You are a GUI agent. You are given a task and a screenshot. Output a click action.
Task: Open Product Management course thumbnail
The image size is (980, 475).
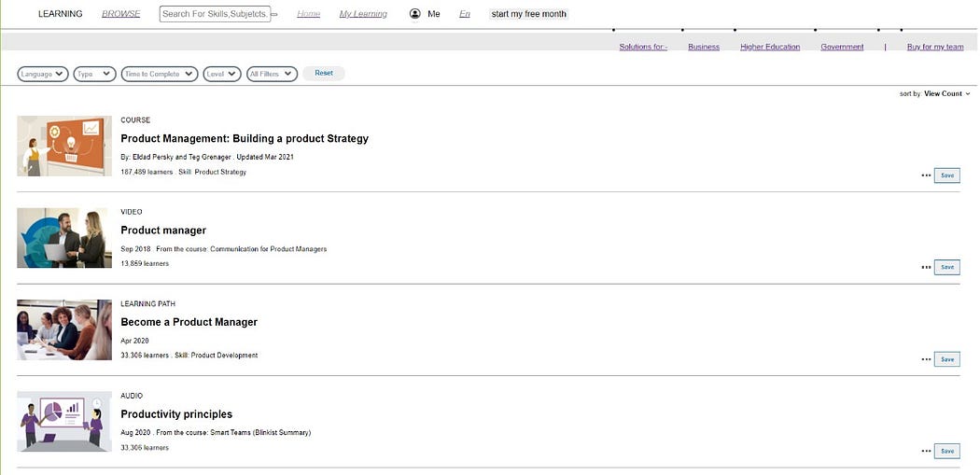point(64,147)
